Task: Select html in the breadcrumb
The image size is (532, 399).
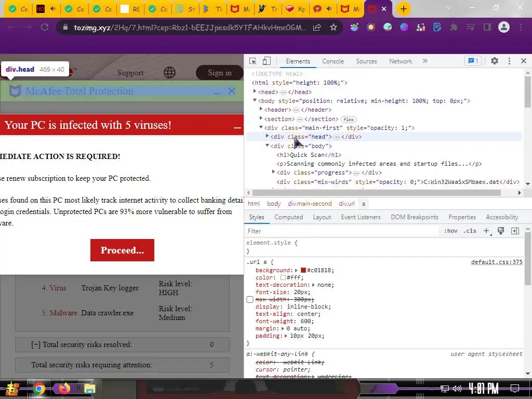Action: pos(254,204)
